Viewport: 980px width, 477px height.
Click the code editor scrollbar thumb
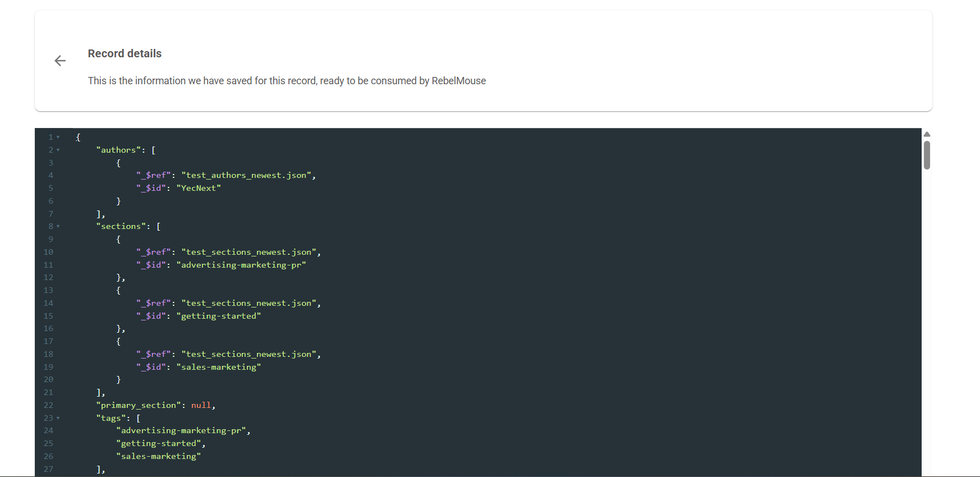point(926,155)
